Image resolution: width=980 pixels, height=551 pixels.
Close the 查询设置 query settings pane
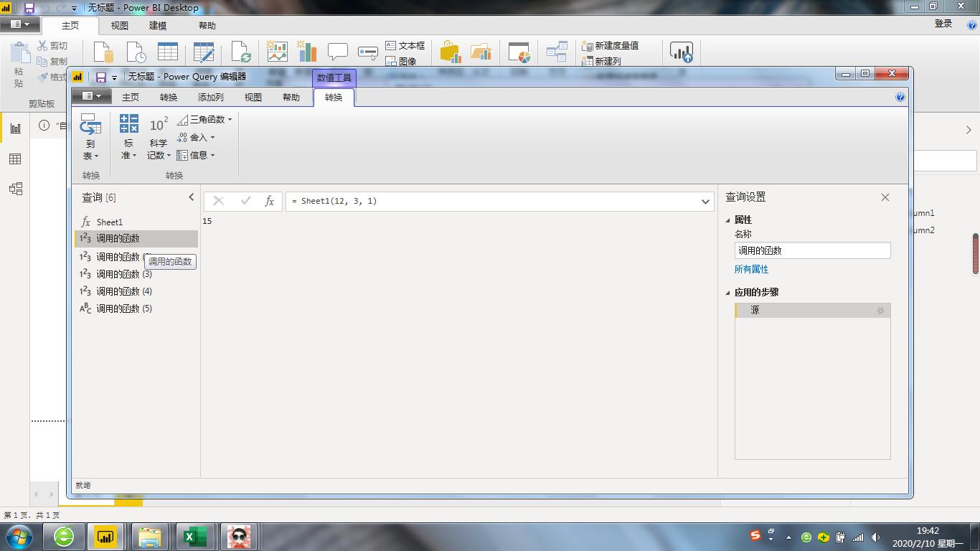pyautogui.click(x=885, y=197)
